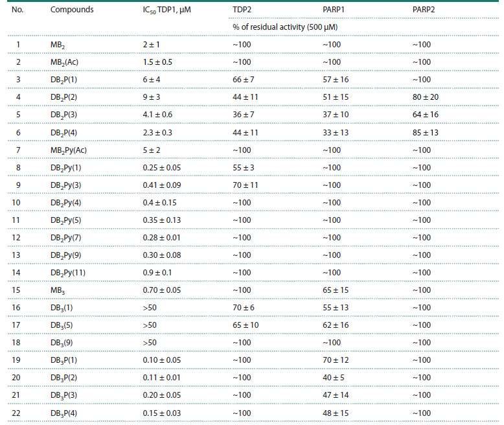Screen dimensions: 504x425
Task: Select the MB3 compound cell
Action: click(x=58, y=290)
